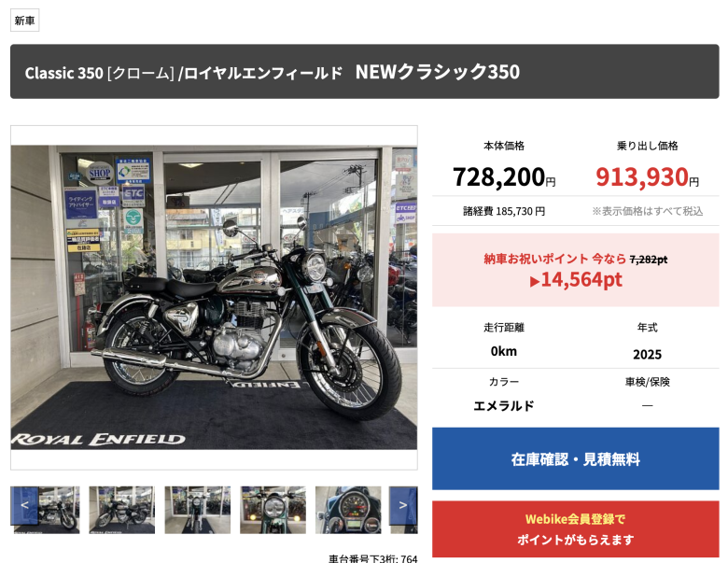Select the first side-view bike thumbnail
Screen dimensions: 728x563
[x=45, y=510]
